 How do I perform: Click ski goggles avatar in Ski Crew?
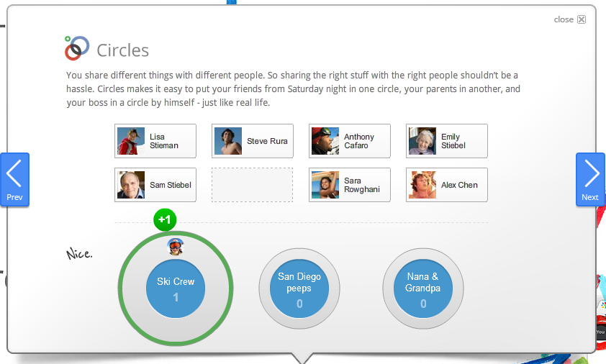176,247
